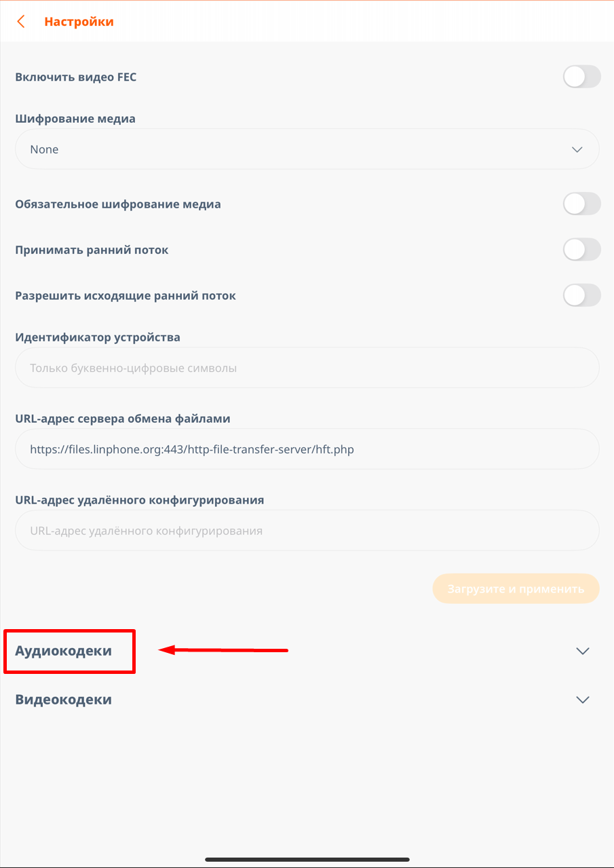Click the chevron in the media encryption field

577,149
